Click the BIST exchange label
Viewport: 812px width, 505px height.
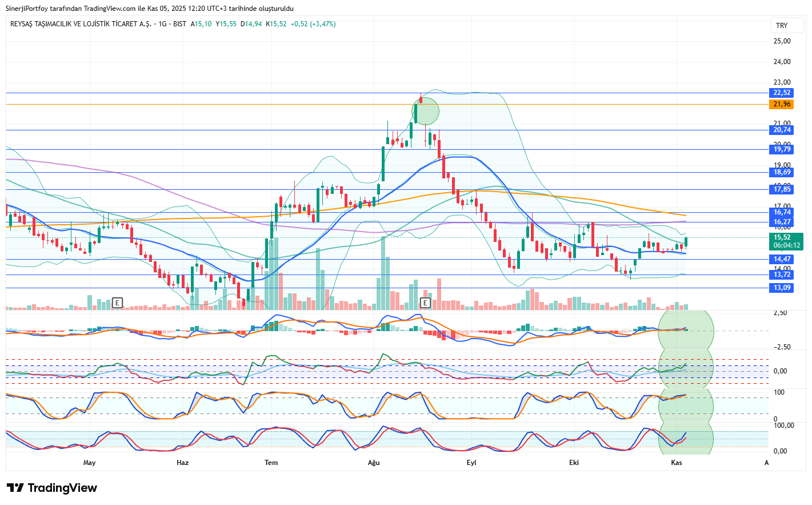coord(179,24)
